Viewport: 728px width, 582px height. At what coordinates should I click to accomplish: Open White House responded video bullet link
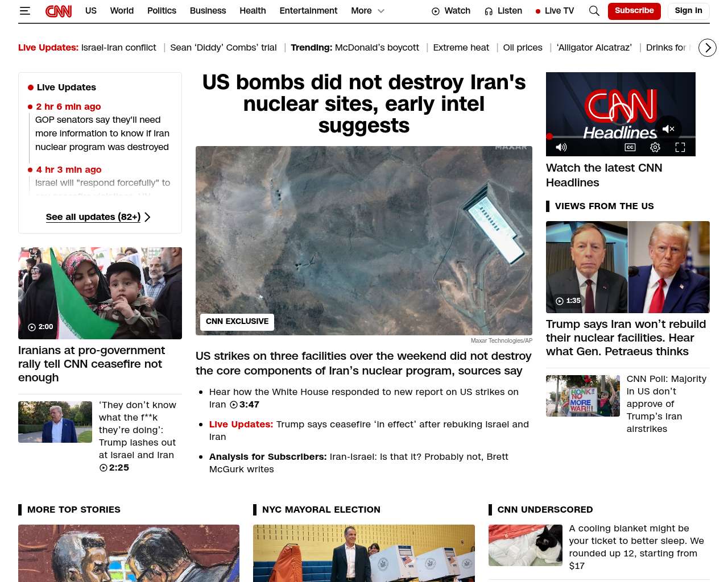[364, 398]
